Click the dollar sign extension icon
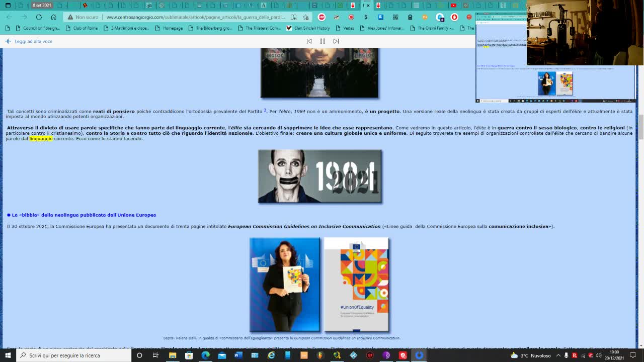Screen dimensions: 644x362 coord(366,17)
